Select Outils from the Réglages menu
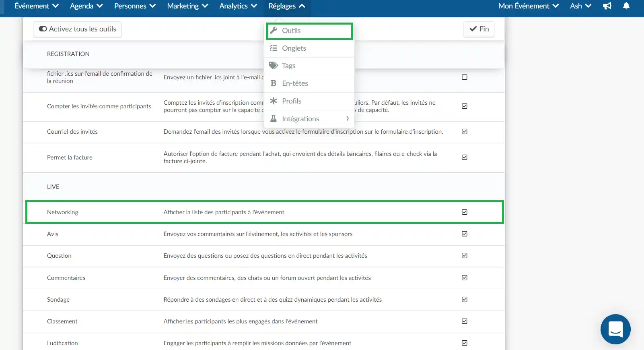Viewport: 644px width, 350px height. coord(309,31)
